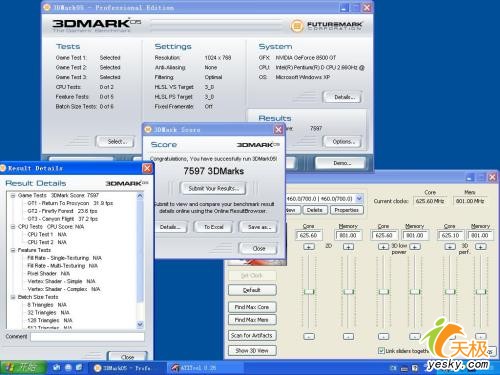
Task: Select GT2 - Firefly Forest row
Action: pos(62,211)
